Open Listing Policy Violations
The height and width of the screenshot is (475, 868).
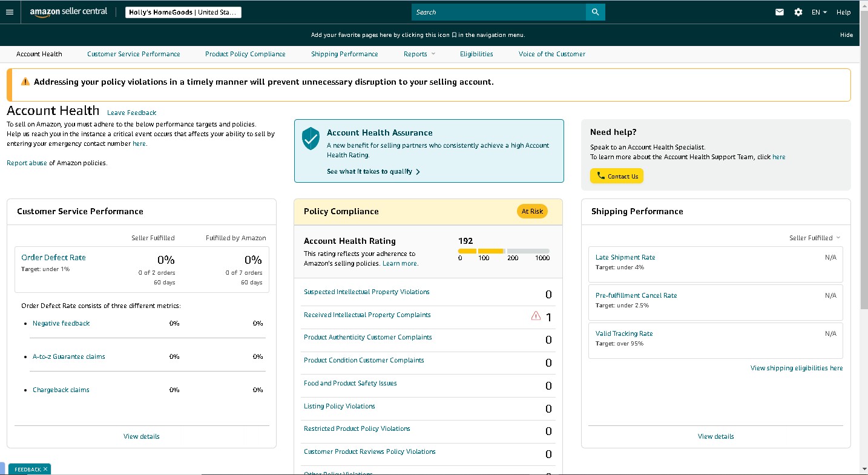point(340,406)
